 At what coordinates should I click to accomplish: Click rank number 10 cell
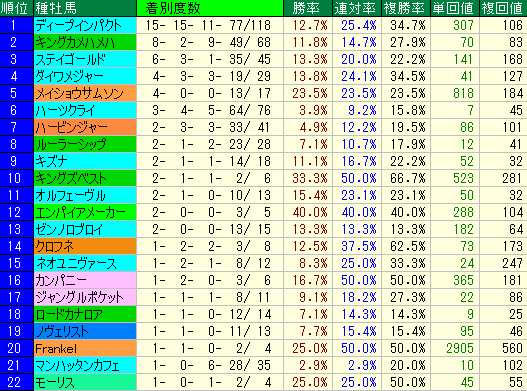tap(16, 178)
